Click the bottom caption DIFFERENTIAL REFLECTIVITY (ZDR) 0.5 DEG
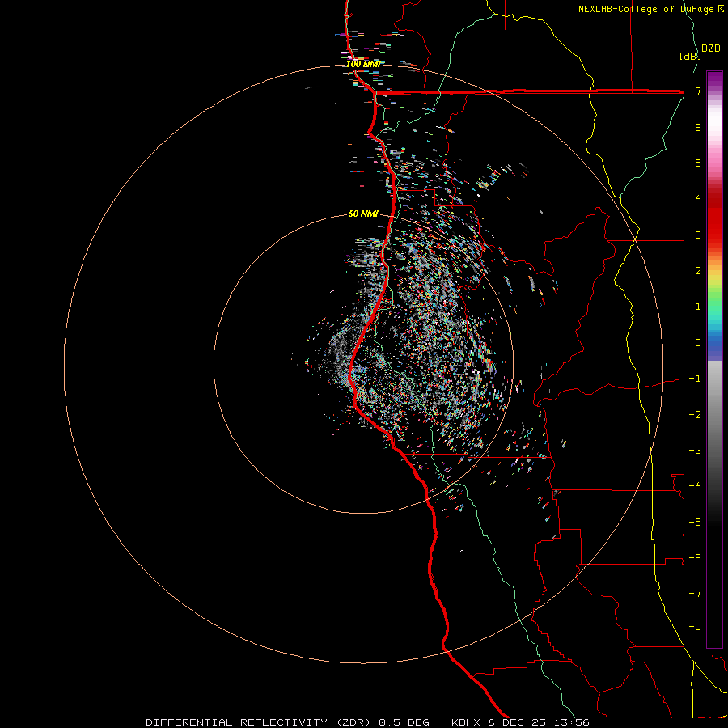The height and width of the screenshot is (728, 728). point(287,722)
